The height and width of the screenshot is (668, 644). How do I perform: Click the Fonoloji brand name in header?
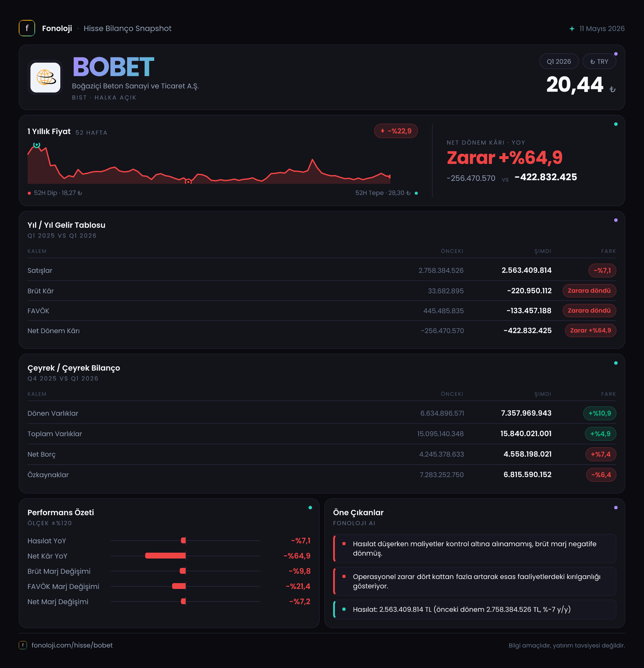(x=57, y=28)
